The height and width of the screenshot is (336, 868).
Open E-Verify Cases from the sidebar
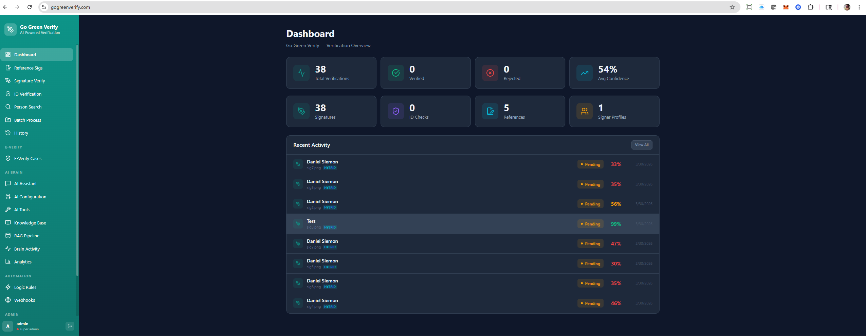pos(28,158)
